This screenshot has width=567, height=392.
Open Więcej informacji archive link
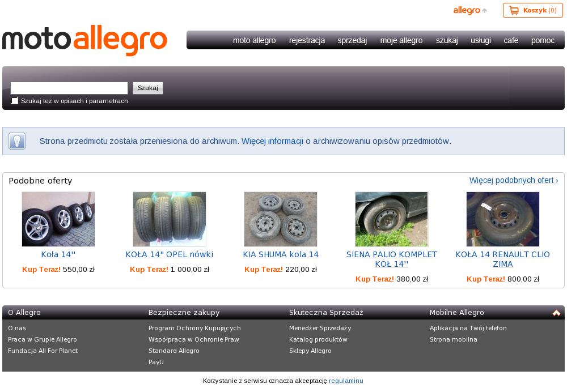coord(272,141)
